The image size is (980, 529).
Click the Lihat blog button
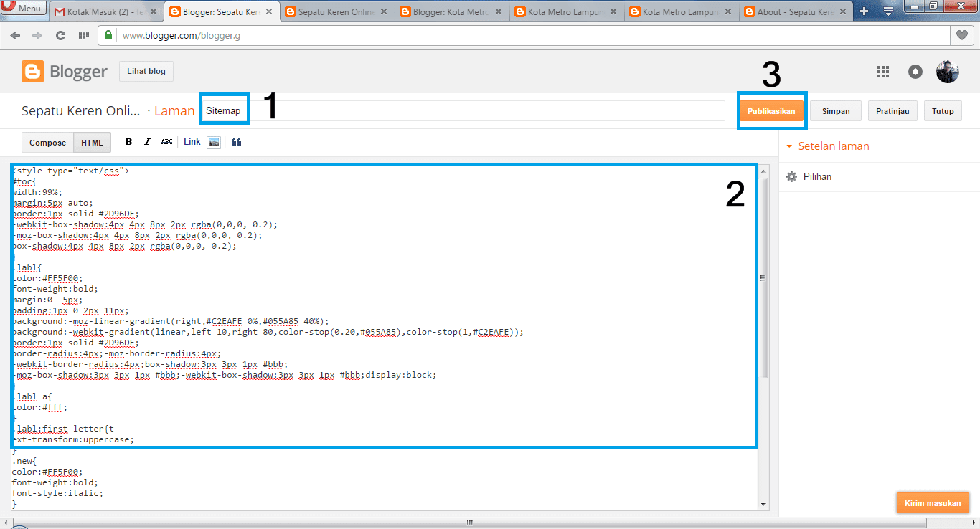pos(146,72)
